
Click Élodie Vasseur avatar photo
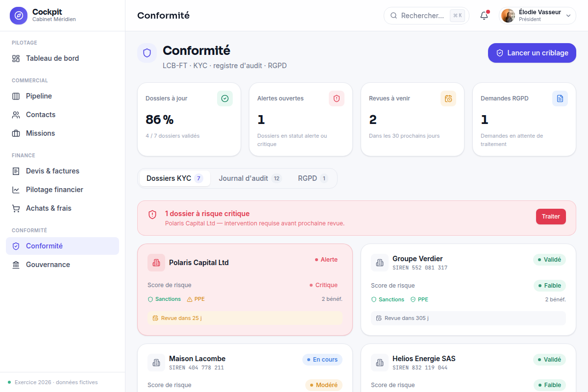(x=508, y=16)
